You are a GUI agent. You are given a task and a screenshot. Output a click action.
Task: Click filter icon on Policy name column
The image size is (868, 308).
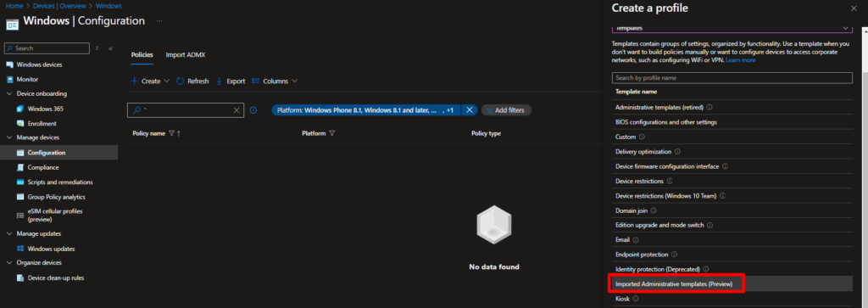(171, 133)
